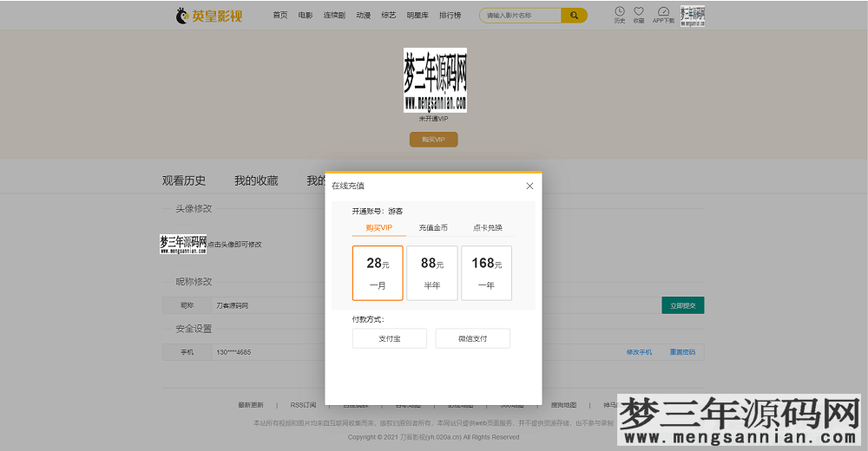Click the 点击头像即可修改 hint text
This screenshot has height=451, width=868.
(234, 245)
